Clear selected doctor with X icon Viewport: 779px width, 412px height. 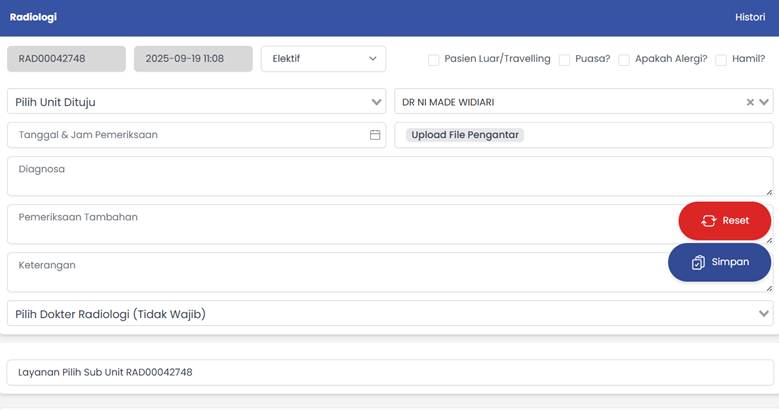click(x=750, y=102)
